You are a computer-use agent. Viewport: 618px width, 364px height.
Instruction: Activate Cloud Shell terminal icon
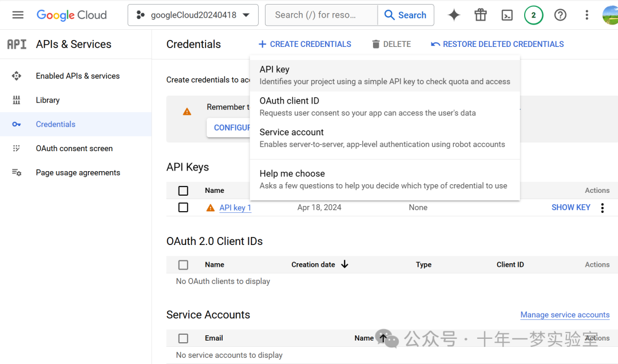pos(507,15)
